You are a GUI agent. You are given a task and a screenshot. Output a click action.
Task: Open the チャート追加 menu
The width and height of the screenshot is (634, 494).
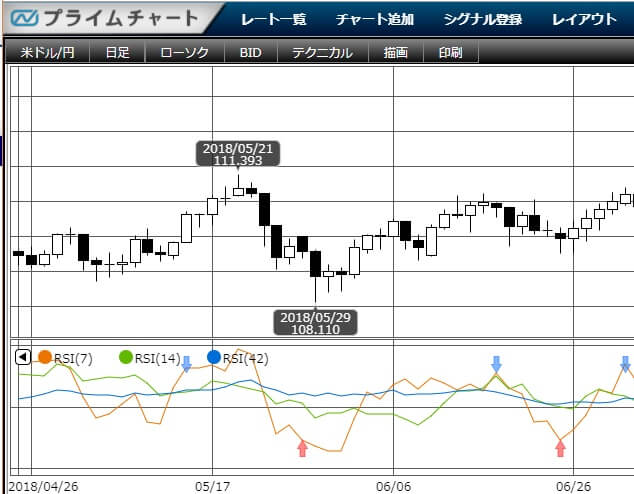375,19
